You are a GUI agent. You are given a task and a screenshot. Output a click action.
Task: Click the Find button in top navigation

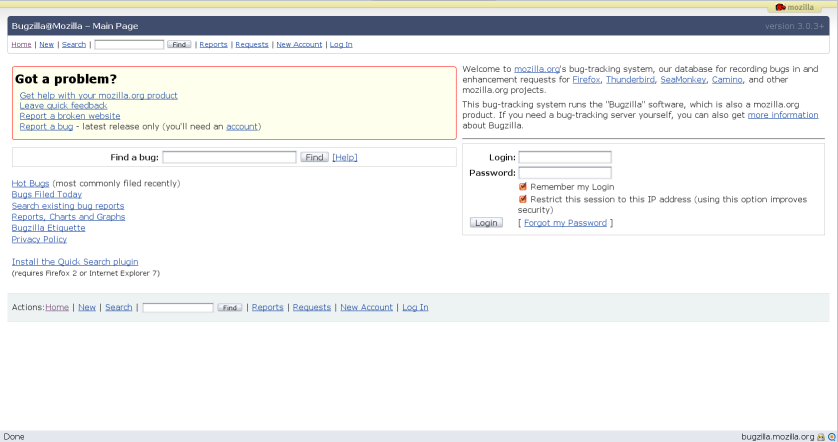coord(179,45)
